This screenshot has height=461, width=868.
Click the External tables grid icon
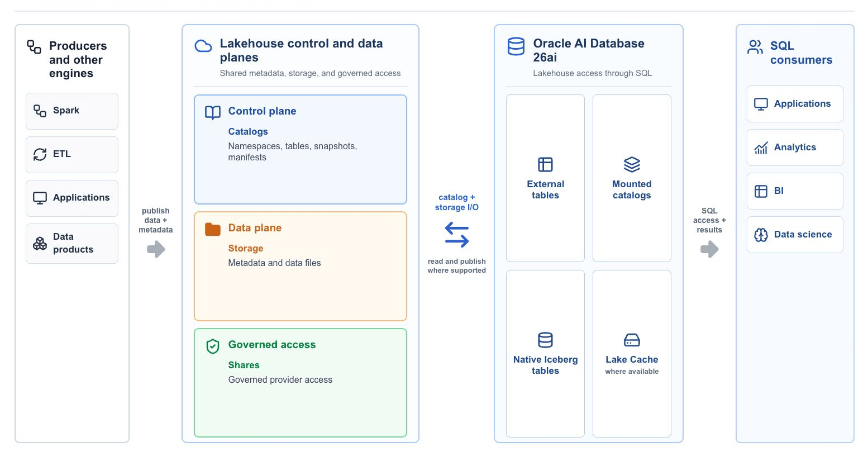pos(545,164)
